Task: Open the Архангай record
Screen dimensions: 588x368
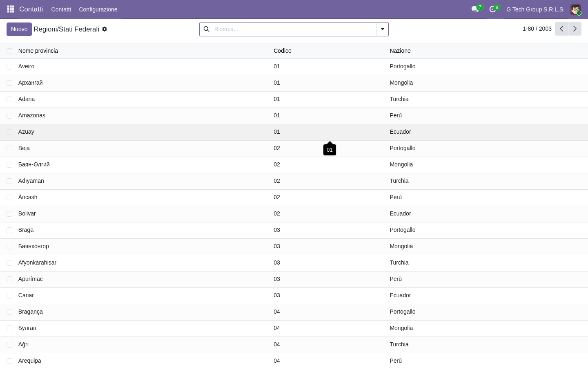Action: click(x=30, y=83)
